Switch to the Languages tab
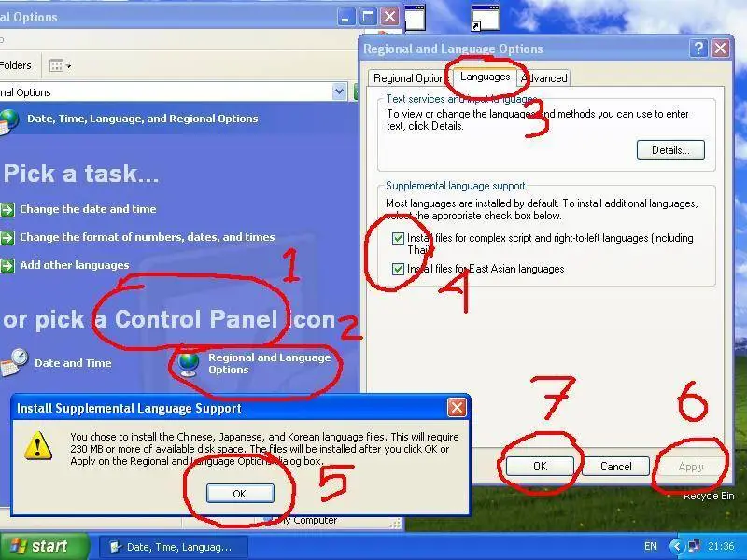Image resolution: width=747 pixels, height=560 pixels. (x=485, y=77)
